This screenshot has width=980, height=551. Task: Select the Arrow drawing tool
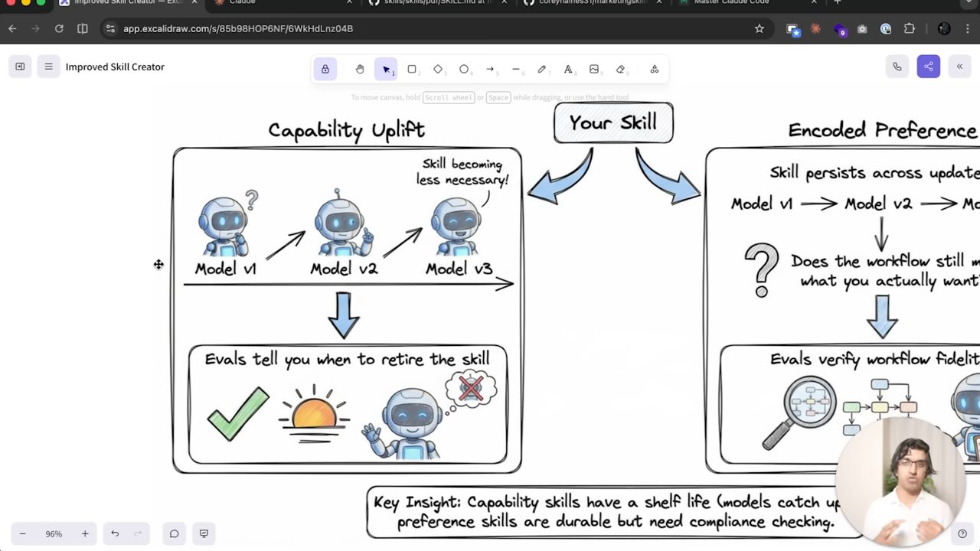click(x=490, y=69)
